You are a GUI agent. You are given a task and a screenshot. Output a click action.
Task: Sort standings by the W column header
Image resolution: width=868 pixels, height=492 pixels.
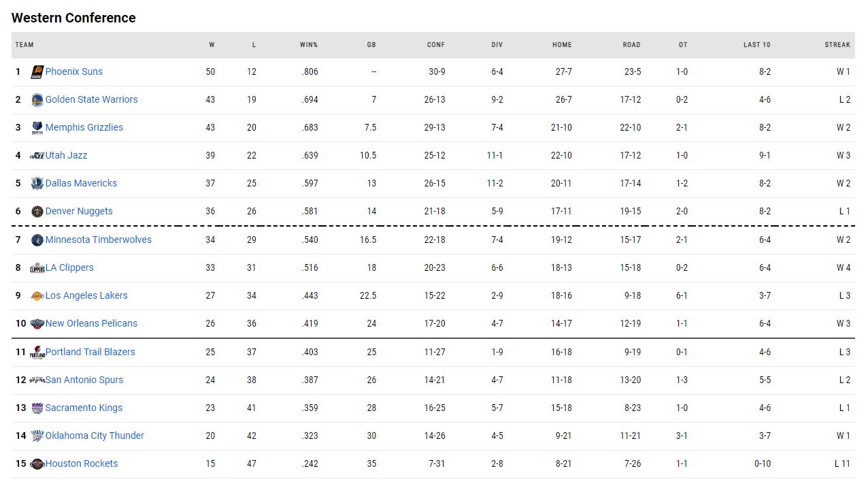click(x=212, y=45)
